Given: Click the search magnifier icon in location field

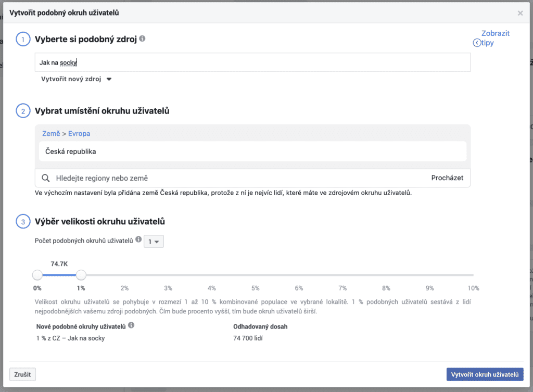Looking at the screenshot, I should (46, 178).
